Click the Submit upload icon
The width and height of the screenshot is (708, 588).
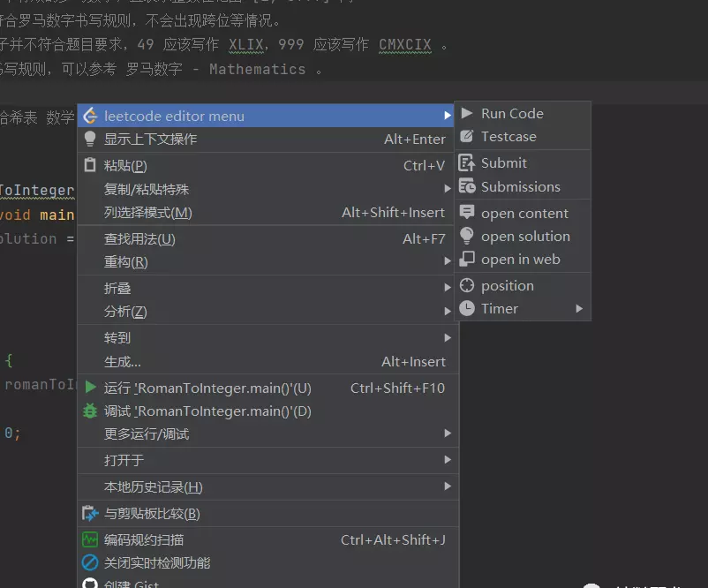tap(467, 162)
